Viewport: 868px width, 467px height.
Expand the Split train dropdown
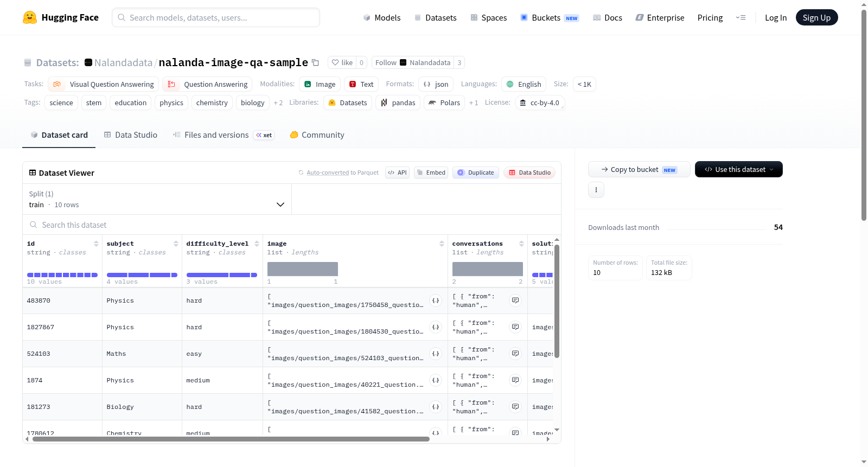[x=157, y=199]
